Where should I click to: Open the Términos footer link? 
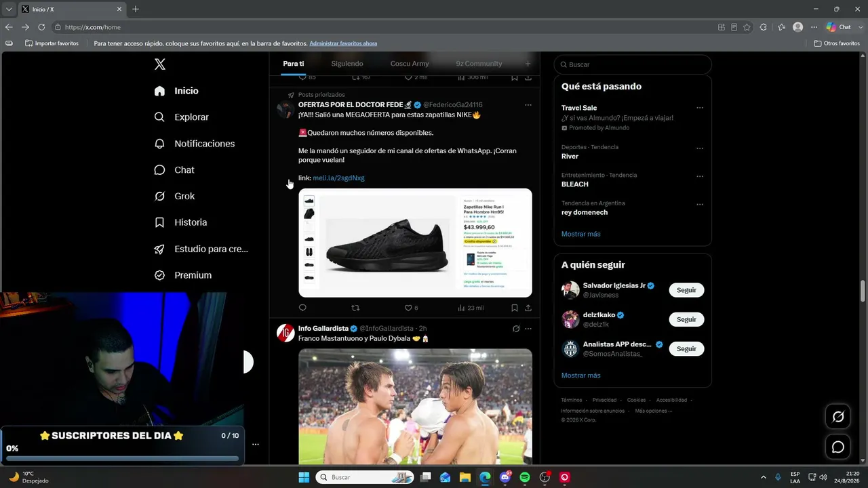[x=572, y=400]
